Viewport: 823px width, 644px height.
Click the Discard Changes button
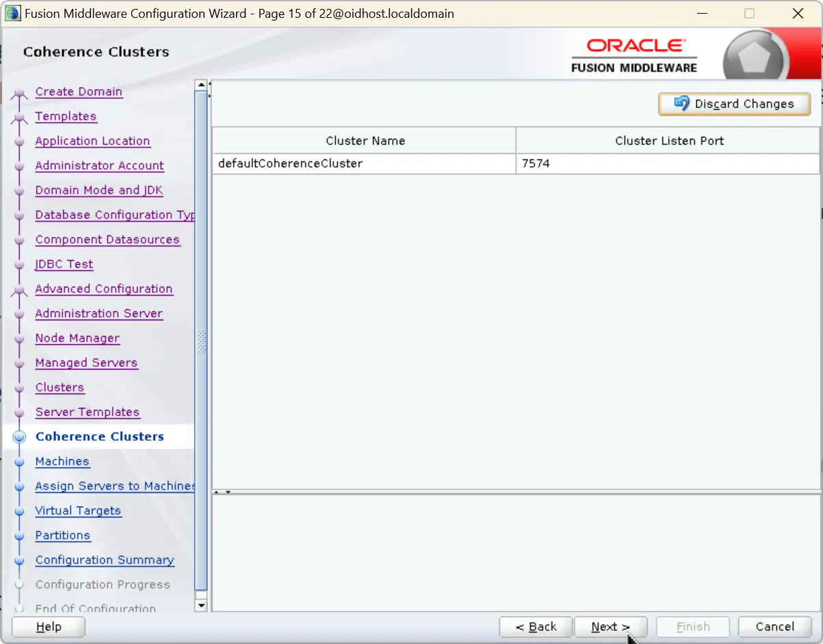point(734,104)
